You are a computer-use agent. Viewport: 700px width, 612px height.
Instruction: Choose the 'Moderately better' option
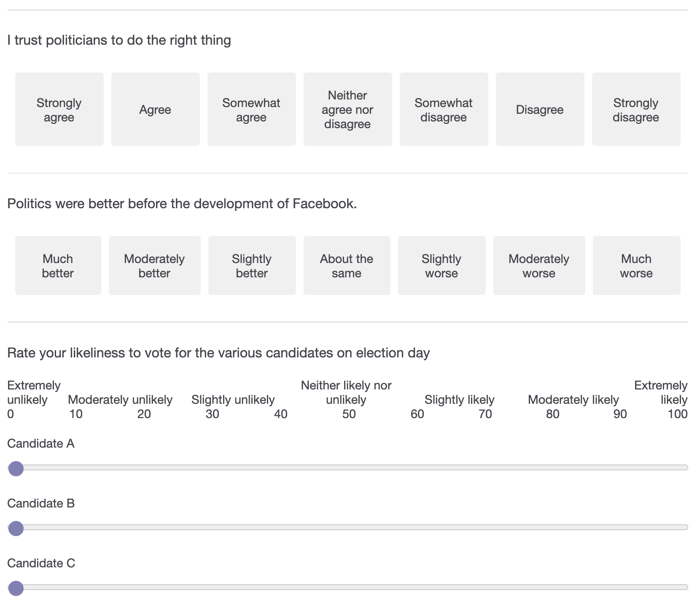point(154,266)
